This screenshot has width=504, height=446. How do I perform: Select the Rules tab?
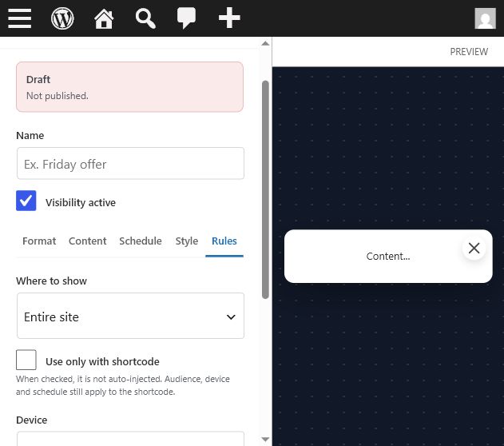click(224, 241)
